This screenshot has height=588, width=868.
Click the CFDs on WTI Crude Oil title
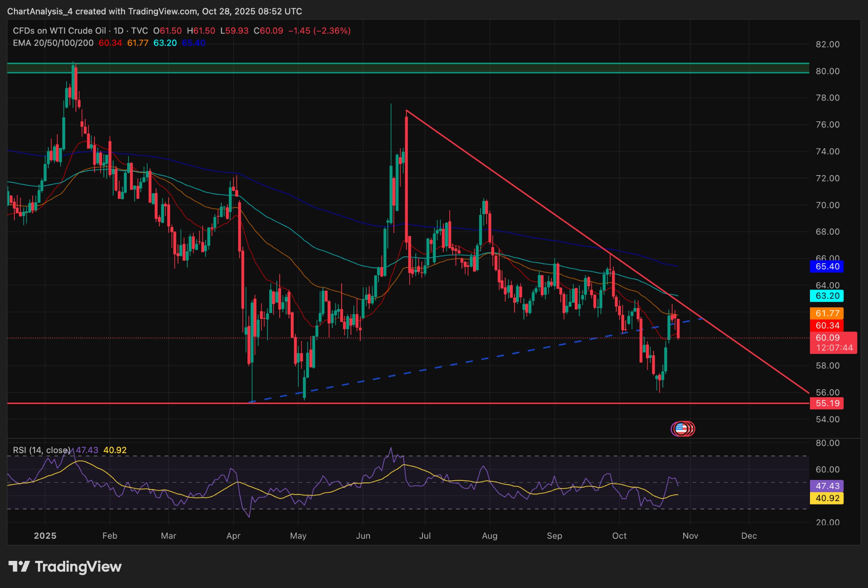59,31
